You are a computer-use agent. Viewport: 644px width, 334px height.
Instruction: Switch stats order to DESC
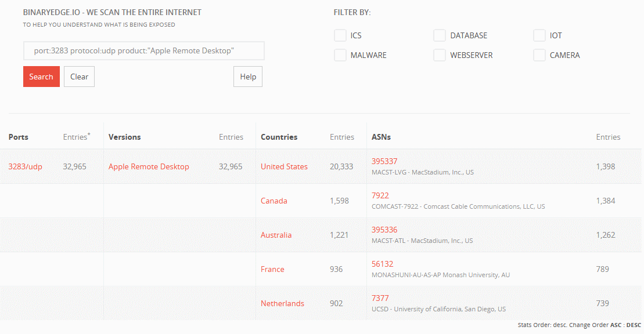click(634, 325)
